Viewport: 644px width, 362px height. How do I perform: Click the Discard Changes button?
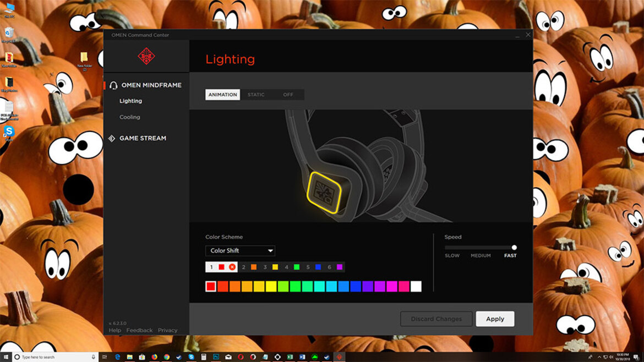click(x=436, y=319)
